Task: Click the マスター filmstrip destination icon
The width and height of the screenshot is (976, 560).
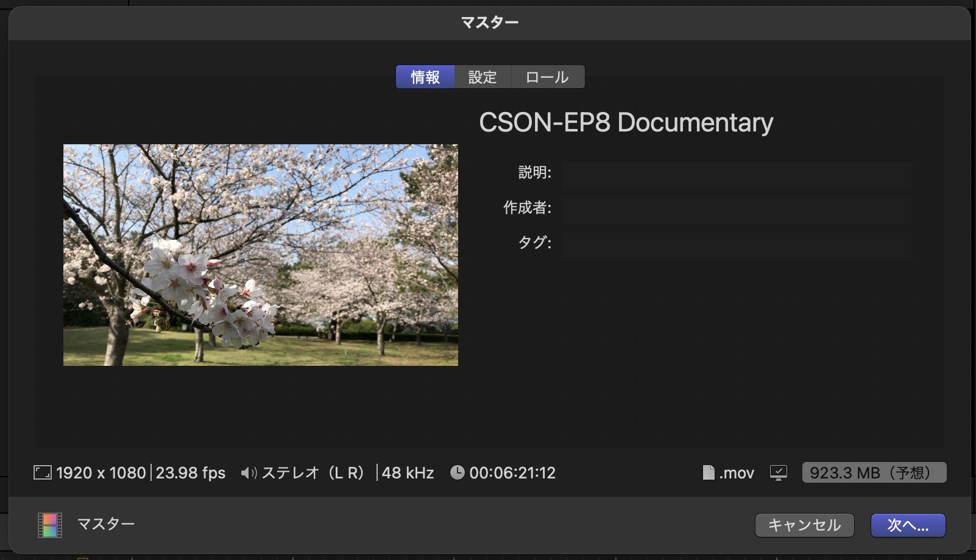Action: click(50, 525)
